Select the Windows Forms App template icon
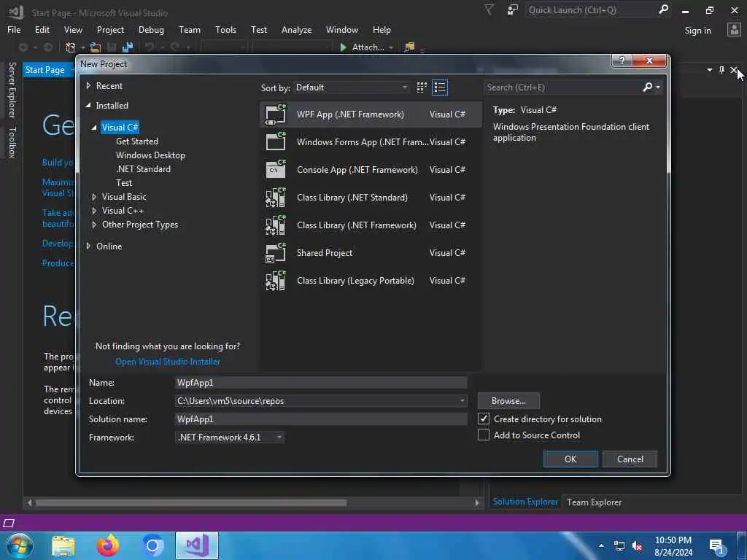 [275, 142]
